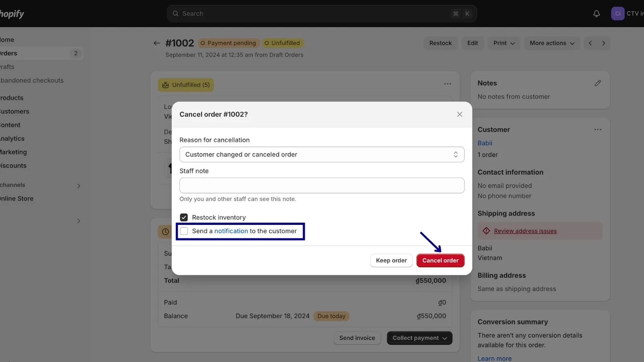Open customer Babii's profile link

point(485,143)
